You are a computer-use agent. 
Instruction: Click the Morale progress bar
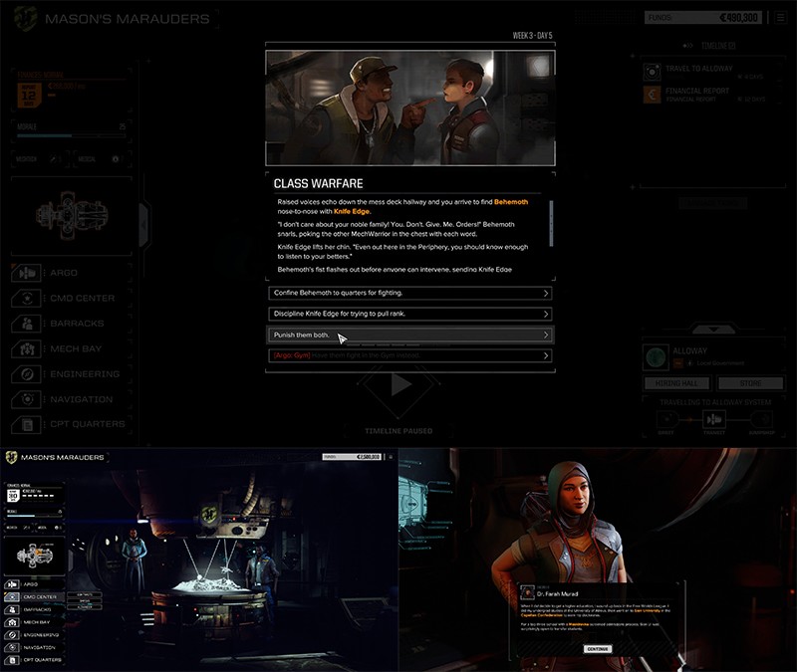click(60, 136)
